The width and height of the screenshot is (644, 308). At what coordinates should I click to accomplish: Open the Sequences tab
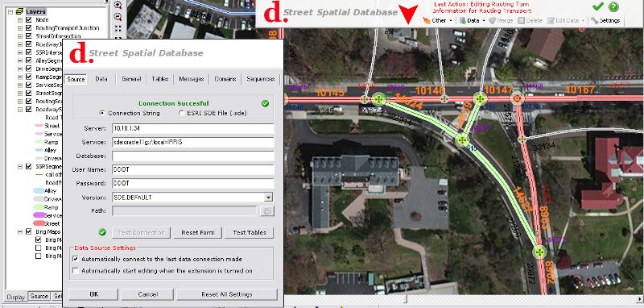(260, 79)
